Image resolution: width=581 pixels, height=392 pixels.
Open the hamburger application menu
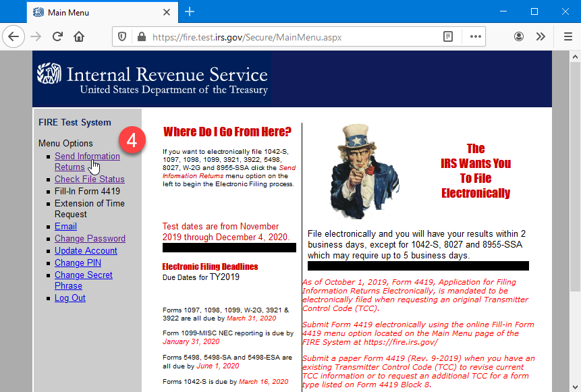click(x=568, y=36)
